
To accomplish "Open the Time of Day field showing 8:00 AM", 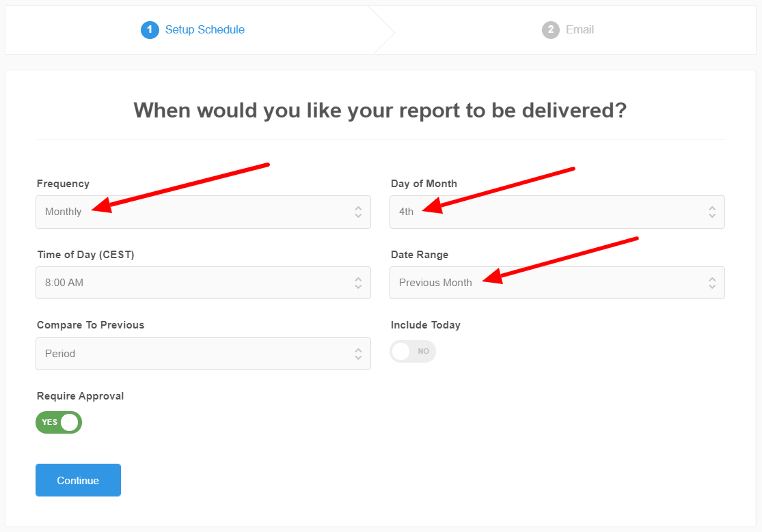I will tap(203, 283).
